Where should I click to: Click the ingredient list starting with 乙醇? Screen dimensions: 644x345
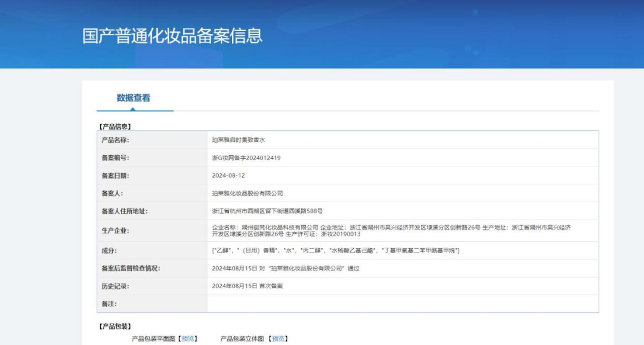coord(336,250)
